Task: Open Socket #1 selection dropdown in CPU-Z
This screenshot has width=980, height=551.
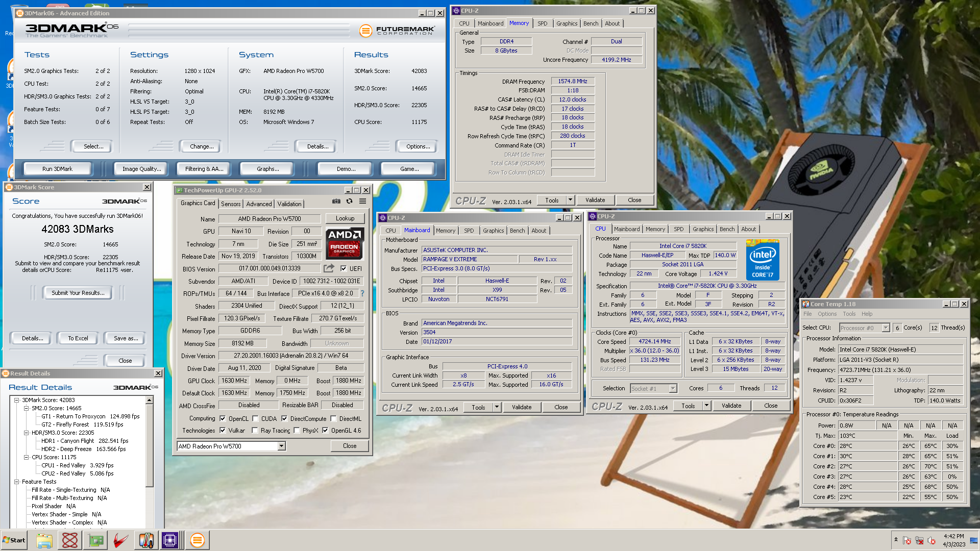Action: (673, 389)
